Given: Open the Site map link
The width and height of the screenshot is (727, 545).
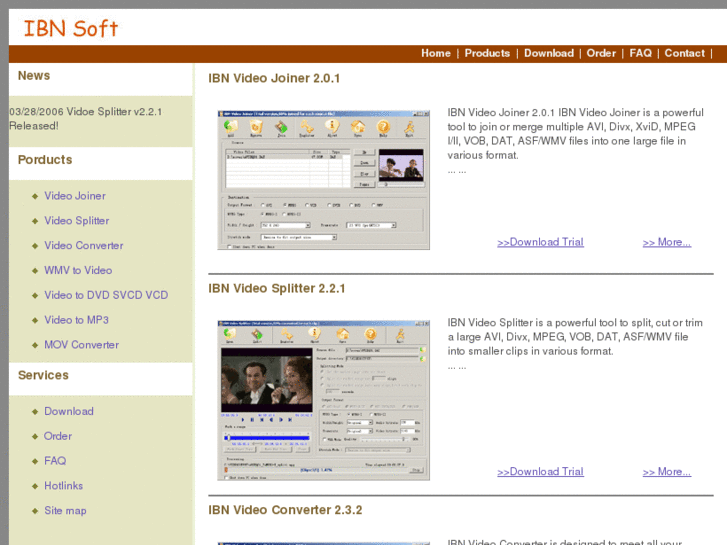Looking at the screenshot, I should (65, 511).
